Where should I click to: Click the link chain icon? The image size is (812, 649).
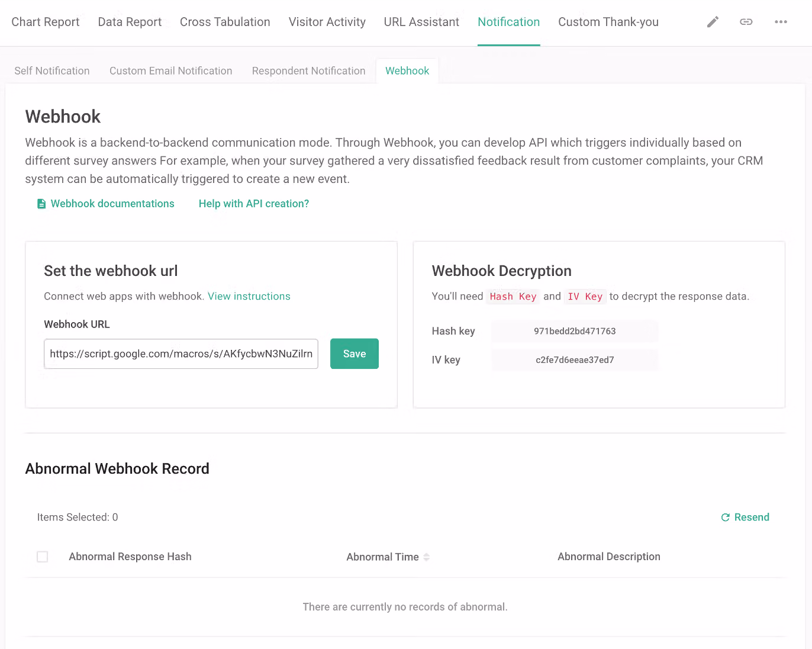[x=746, y=22]
